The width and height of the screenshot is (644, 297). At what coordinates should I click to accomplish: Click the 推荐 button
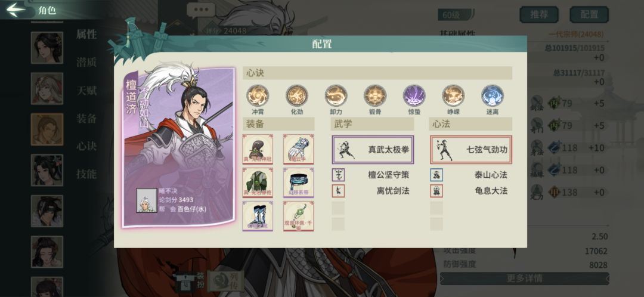tap(539, 15)
